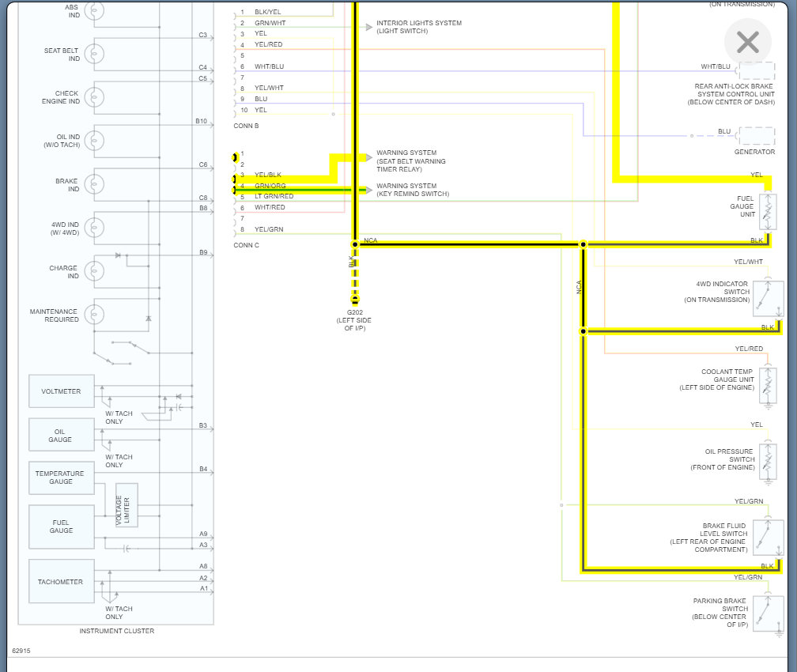Screen dimensions: 797x672
Task: Click the Interior Lights System arrow
Action: [x=369, y=27]
